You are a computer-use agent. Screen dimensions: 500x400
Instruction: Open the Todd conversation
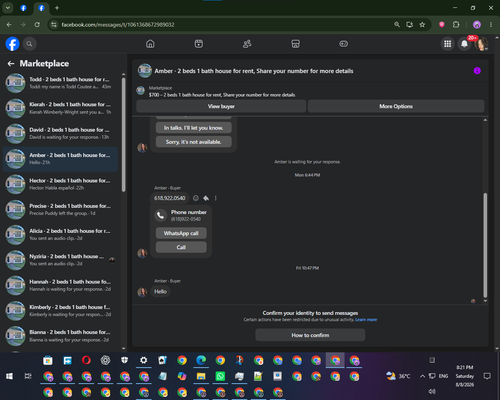pyautogui.click(x=61, y=83)
